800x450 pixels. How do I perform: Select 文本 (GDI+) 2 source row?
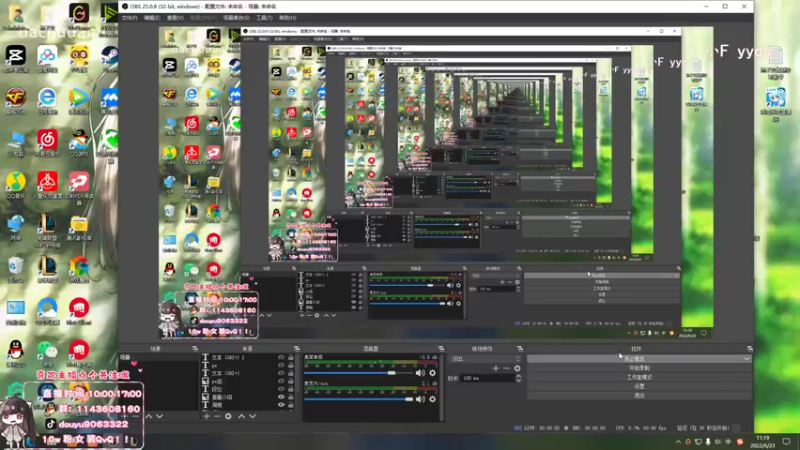pyautogui.click(x=249, y=358)
